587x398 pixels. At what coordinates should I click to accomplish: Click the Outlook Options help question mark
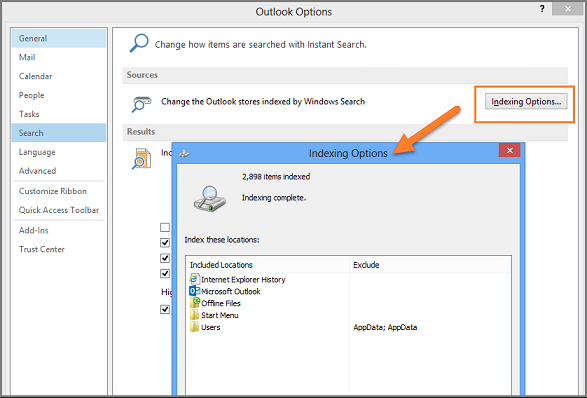[542, 9]
